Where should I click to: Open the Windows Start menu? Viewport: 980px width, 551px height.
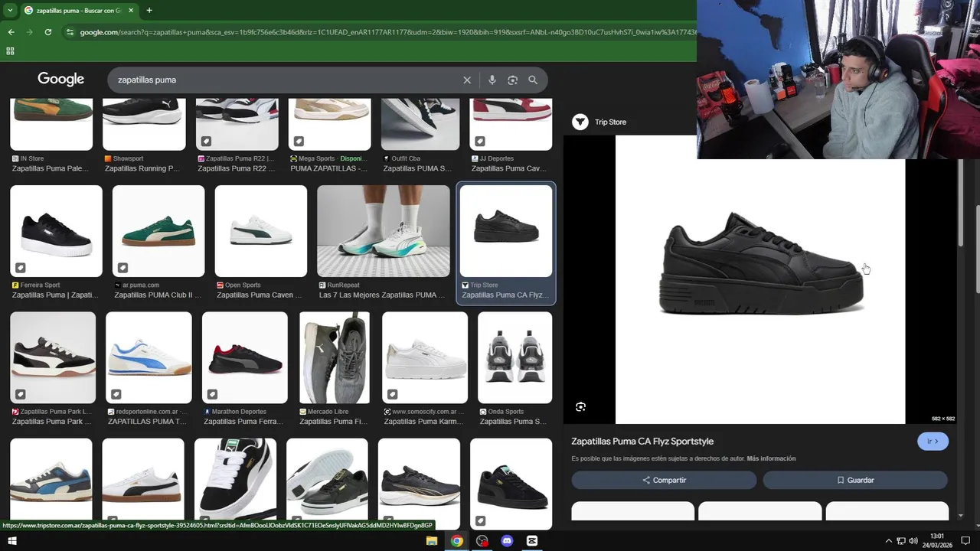(x=11, y=541)
